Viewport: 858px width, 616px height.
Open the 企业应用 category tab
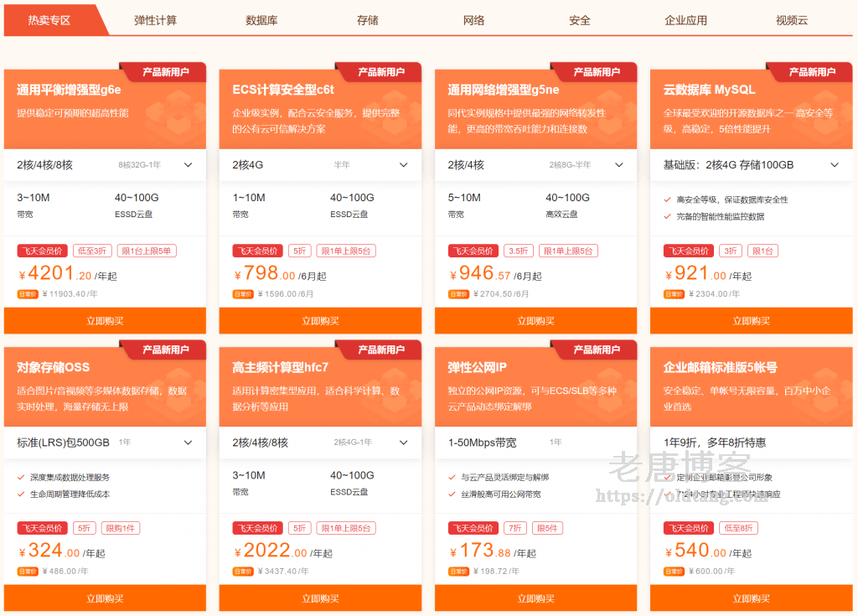[685, 20]
